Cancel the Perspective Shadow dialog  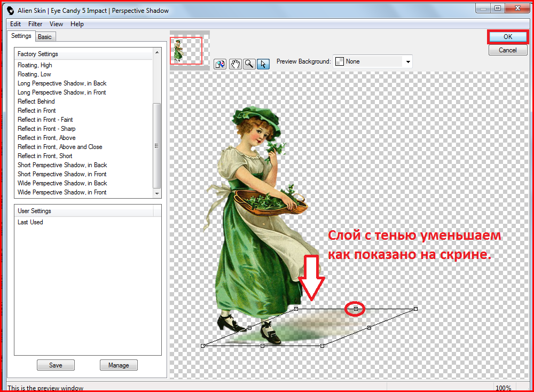coord(508,50)
